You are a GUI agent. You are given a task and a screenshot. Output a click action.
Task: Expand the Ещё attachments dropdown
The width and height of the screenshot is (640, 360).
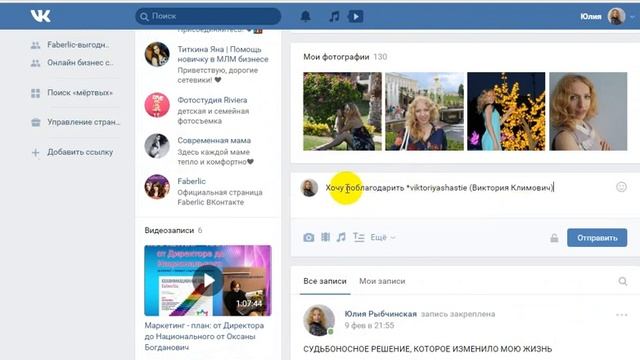382,238
